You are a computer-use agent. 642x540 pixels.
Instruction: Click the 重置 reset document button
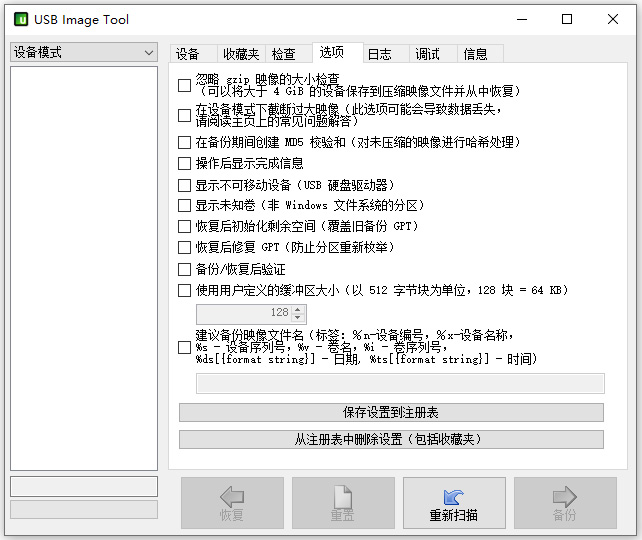(x=343, y=503)
